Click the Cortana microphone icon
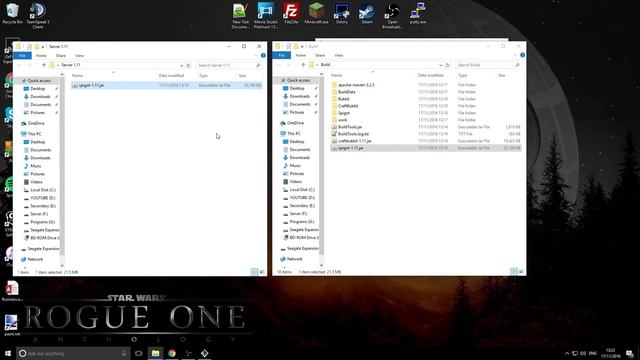 point(124,353)
